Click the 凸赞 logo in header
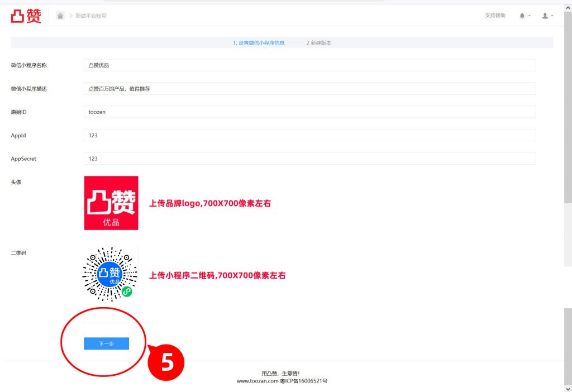572x392 pixels. (x=26, y=16)
